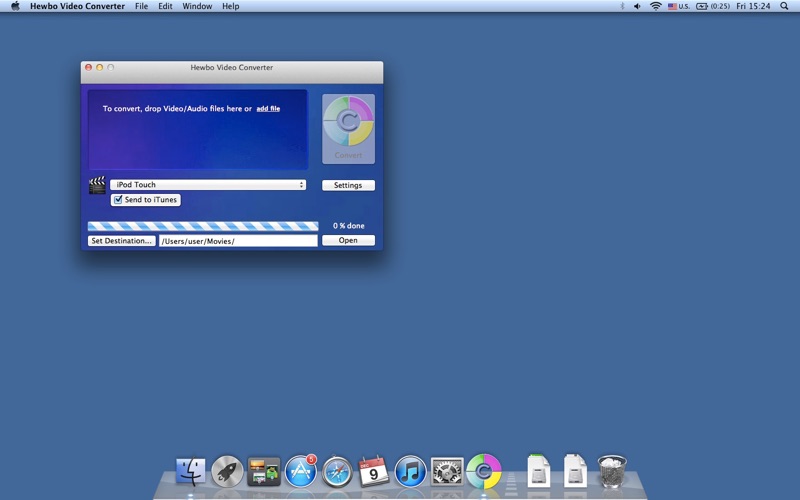Viewport: 800px width, 500px height.
Task: Open the Hewbo Video Converter app menu
Action: coord(78,6)
